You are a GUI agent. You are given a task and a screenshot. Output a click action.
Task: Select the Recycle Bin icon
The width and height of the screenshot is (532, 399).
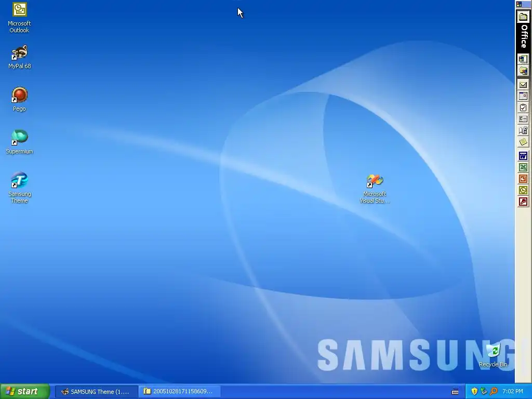(493, 355)
